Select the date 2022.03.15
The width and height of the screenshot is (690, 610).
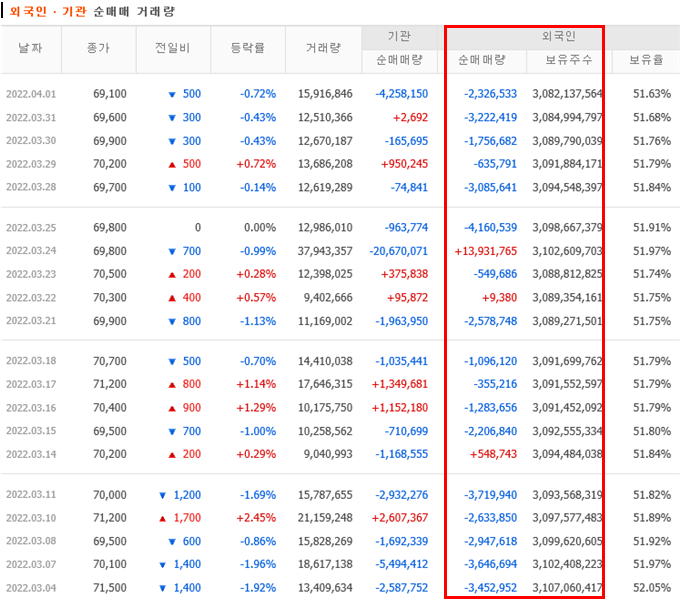tap(31, 431)
